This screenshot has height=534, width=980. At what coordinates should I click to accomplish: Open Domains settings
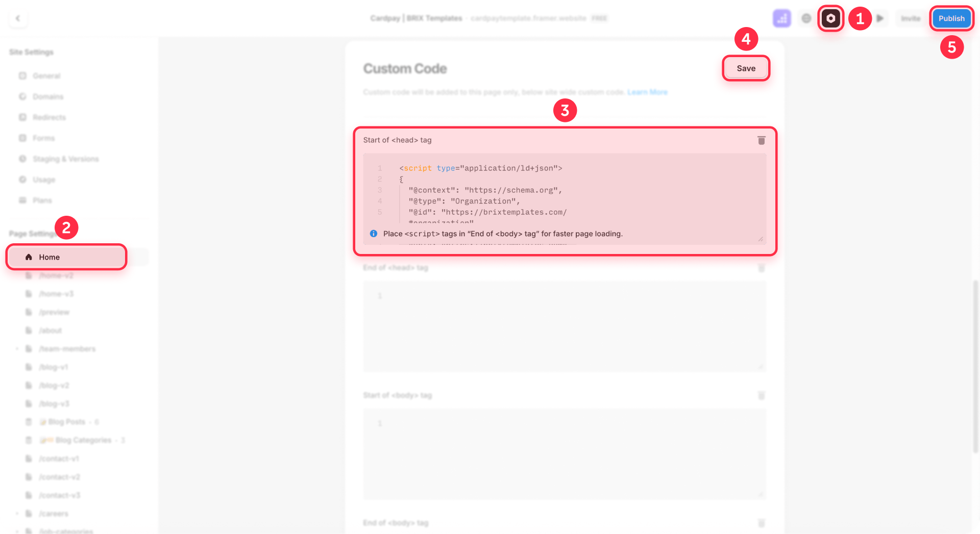pyautogui.click(x=48, y=96)
